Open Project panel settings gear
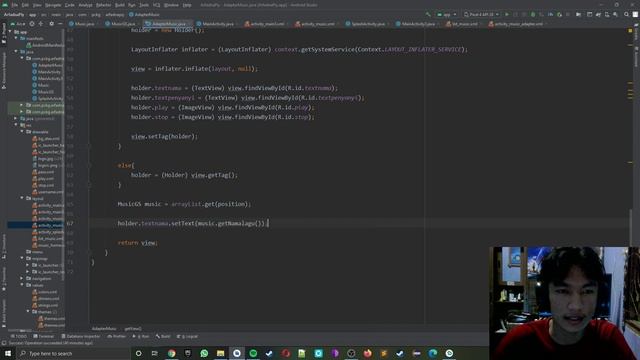 [x=51, y=24]
